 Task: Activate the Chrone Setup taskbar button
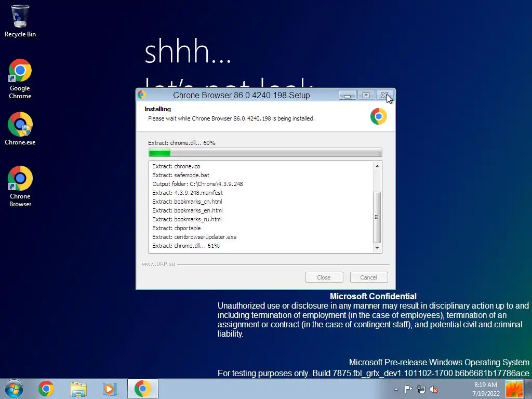(143, 389)
